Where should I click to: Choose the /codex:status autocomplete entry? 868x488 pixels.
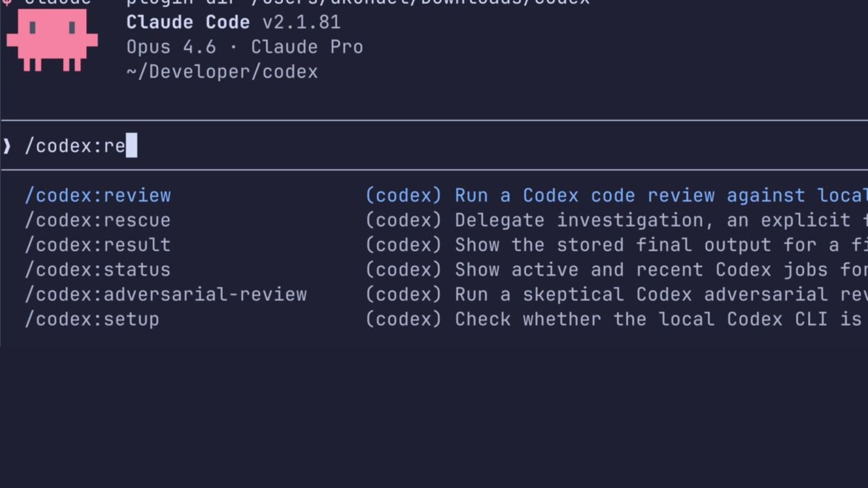coord(98,270)
